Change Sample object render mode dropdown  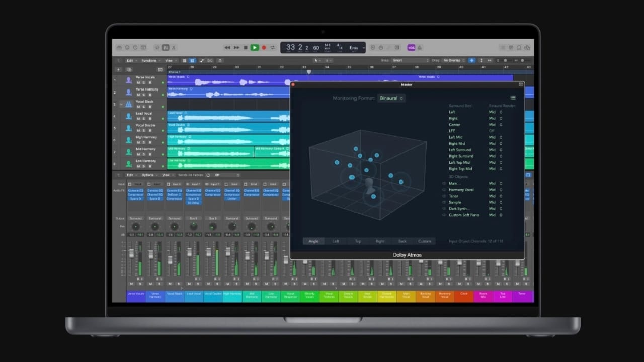pos(495,202)
